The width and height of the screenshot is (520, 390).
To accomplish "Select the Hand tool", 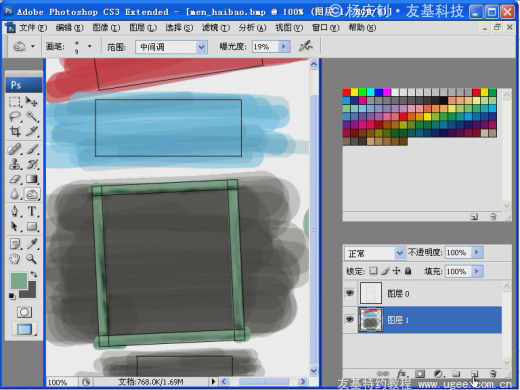I will (x=14, y=258).
